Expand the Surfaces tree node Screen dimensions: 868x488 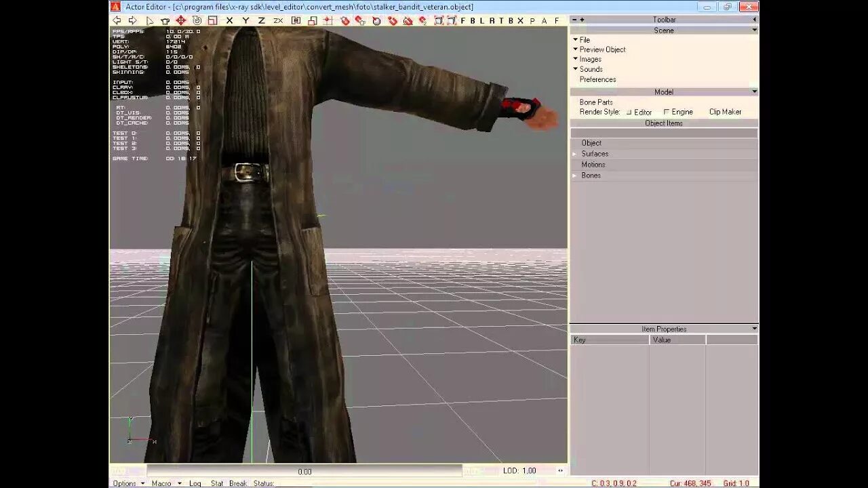[x=575, y=154]
